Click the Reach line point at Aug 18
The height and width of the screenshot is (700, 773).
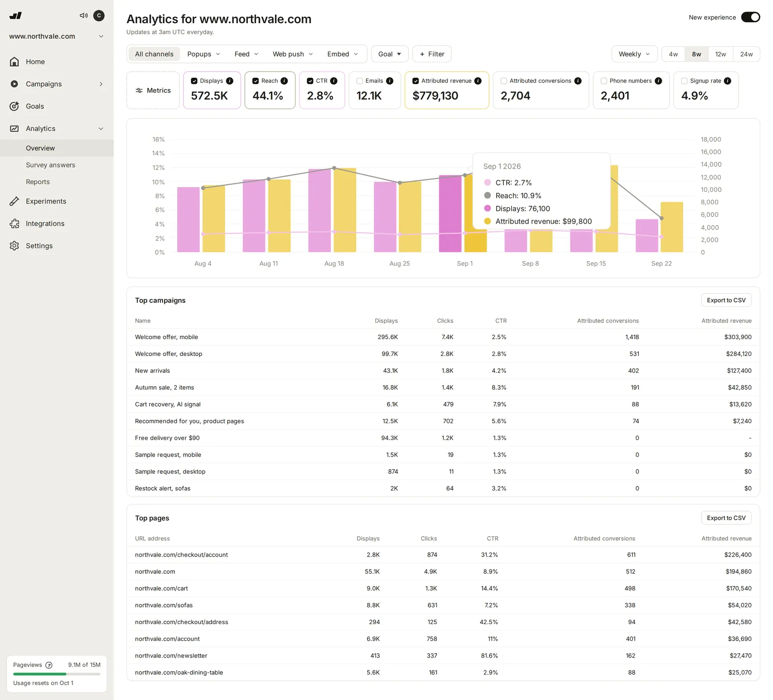coord(334,168)
